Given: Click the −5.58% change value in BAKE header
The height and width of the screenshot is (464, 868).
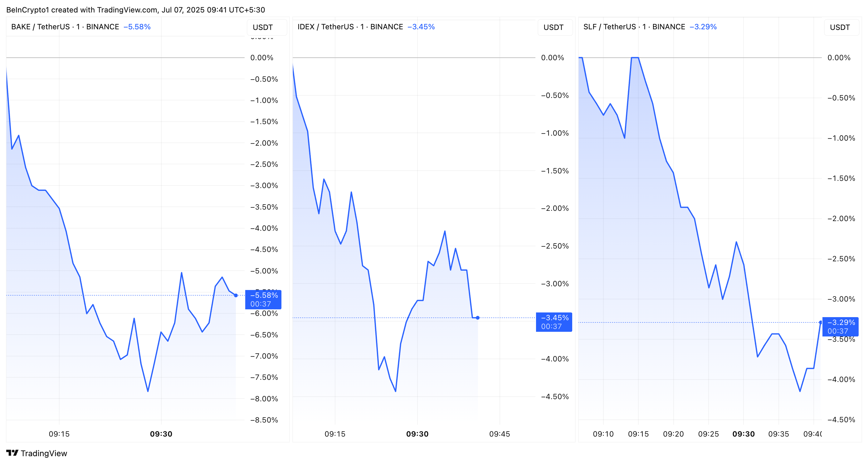Looking at the screenshot, I should (137, 27).
